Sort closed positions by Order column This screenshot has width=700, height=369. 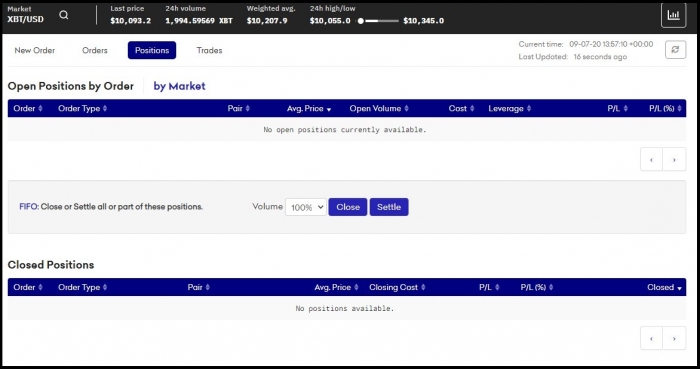(x=28, y=287)
